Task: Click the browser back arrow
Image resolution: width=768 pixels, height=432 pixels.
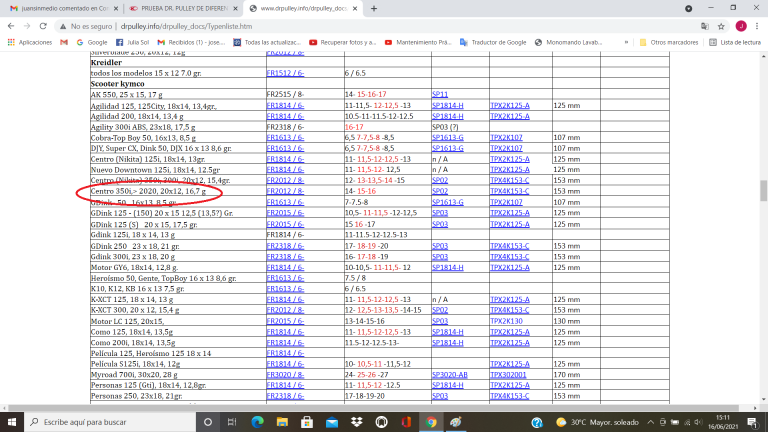Action: (x=12, y=26)
